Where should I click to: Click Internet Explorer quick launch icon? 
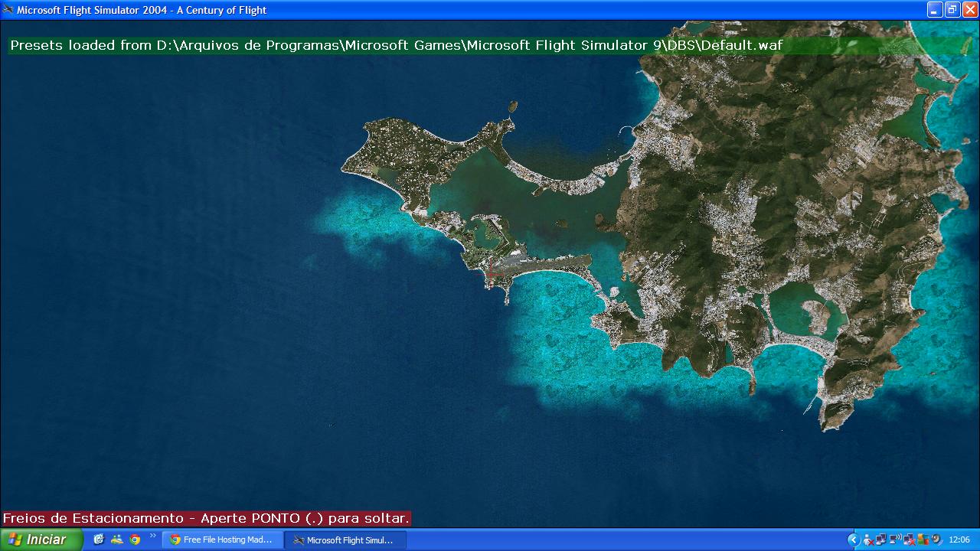tap(99, 540)
